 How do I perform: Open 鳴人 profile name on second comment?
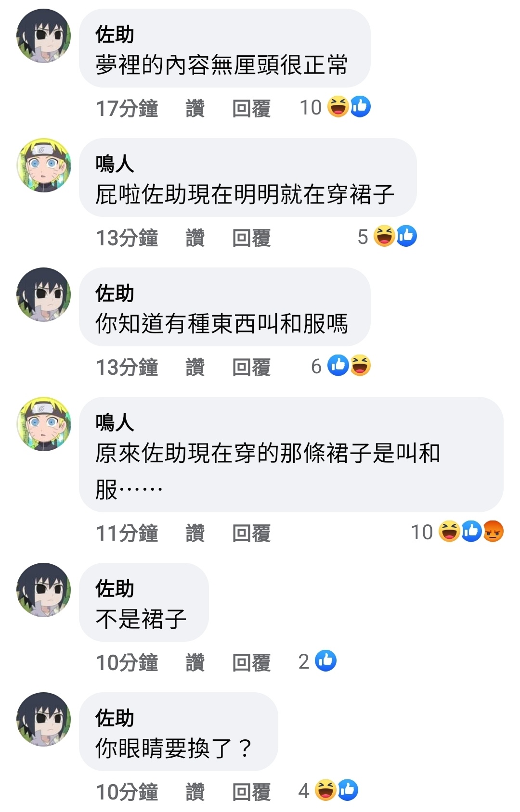[115, 164]
